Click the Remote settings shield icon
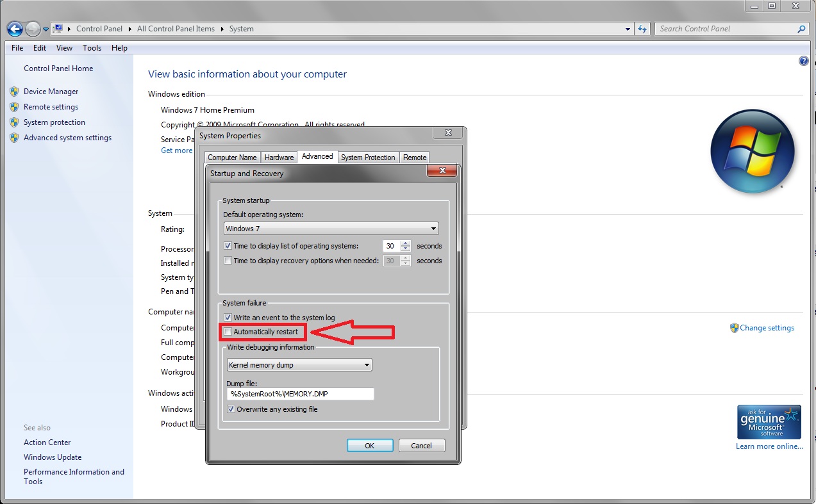 14,107
